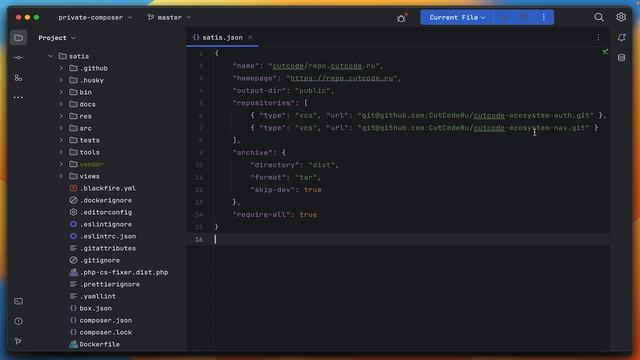
Task: Expand the .husky folder
Action: (x=61, y=80)
